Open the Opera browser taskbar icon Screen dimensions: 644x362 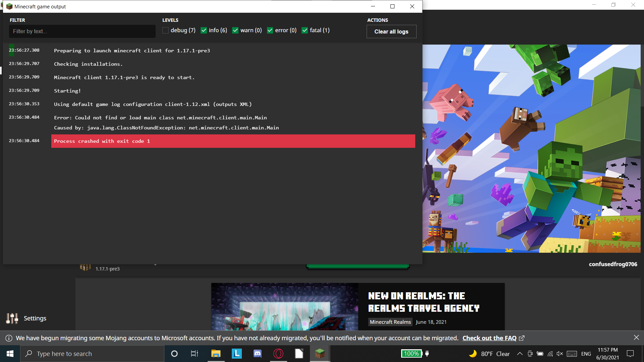[x=278, y=354]
